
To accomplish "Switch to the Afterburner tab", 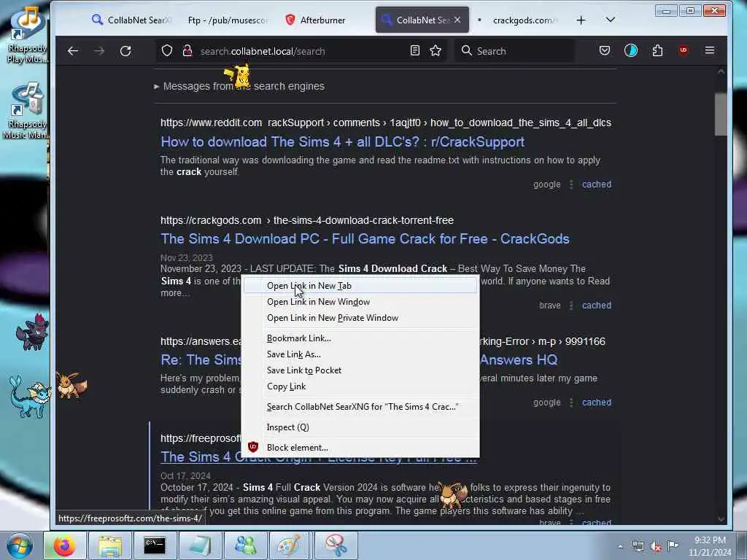I will pyautogui.click(x=322, y=20).
